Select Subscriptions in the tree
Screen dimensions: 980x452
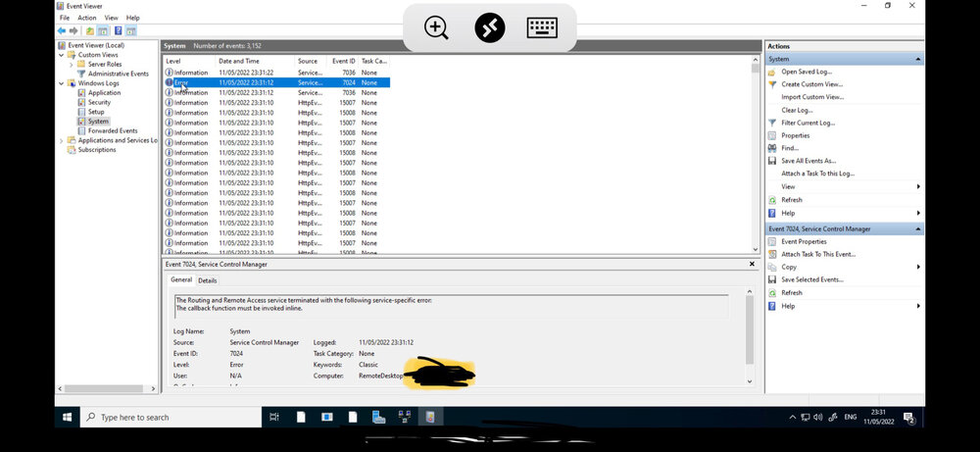[97, 150]
